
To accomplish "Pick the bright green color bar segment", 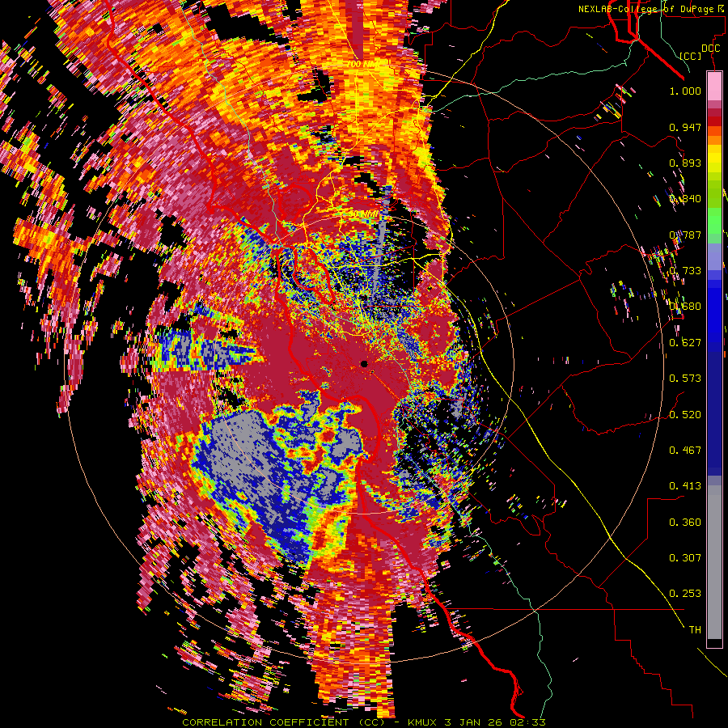I will (714, 219).
